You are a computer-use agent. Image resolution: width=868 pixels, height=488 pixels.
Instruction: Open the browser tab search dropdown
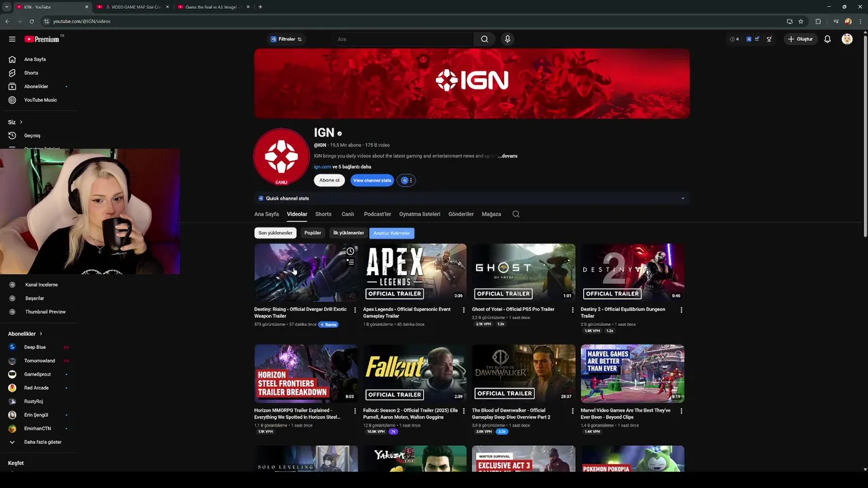coord(7,7)
